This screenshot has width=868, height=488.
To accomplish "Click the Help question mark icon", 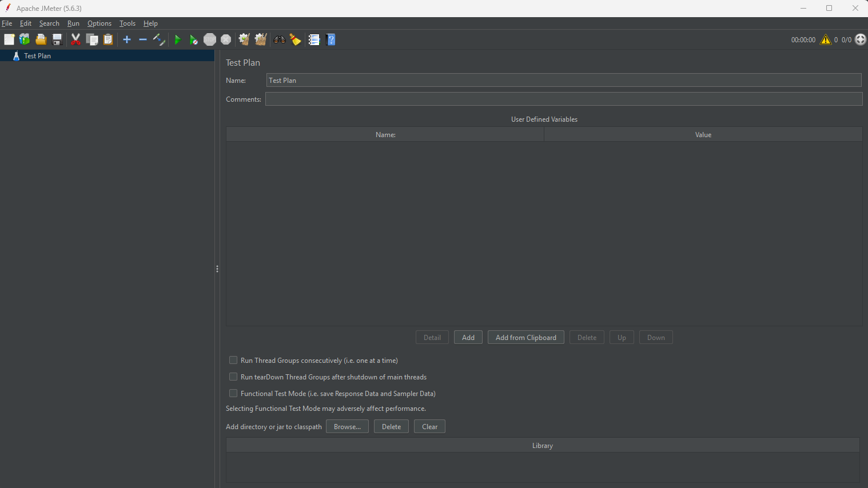I will click(331, 39).
